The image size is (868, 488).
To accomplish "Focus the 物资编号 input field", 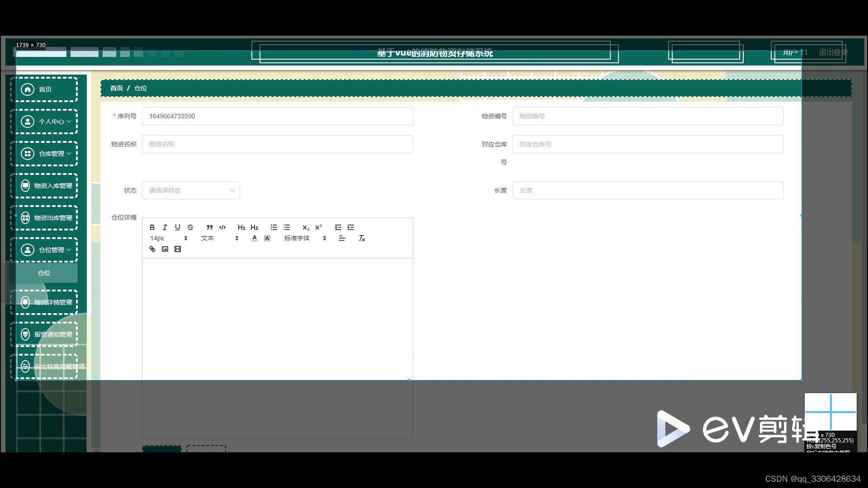I will [x=648, y=116].
